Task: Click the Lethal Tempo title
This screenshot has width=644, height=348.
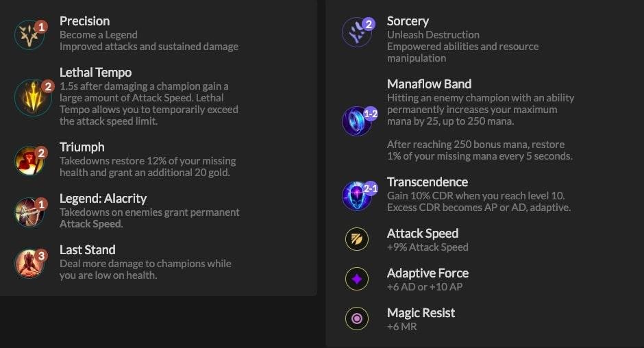Action: (95, 73)
